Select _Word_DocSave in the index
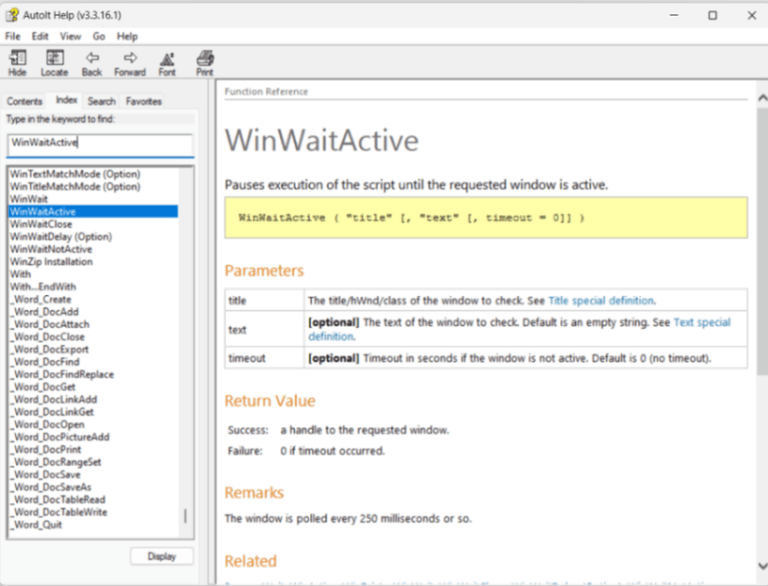The image size is (768, 586). [46, 474]
